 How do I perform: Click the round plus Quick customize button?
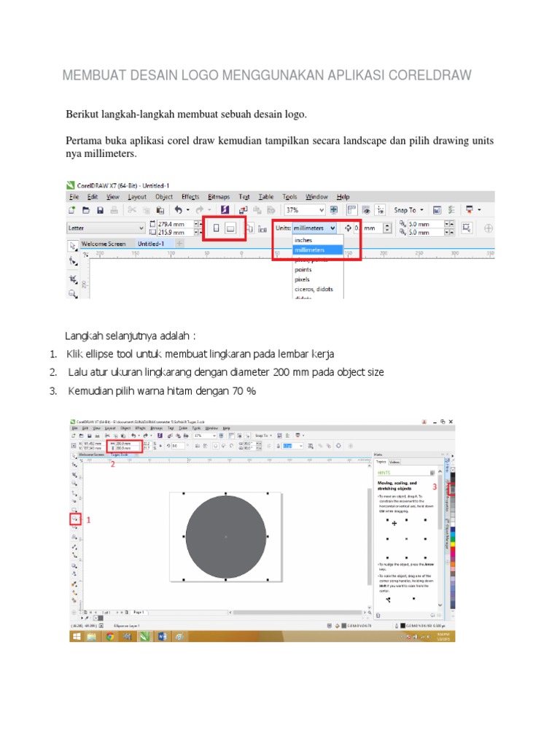point(489,228)
